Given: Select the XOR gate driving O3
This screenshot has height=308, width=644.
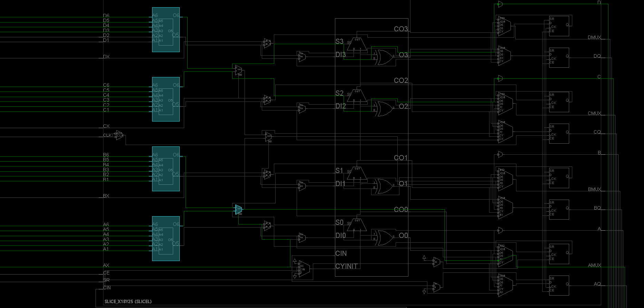Looking at the screenshot, I should point(384,57).
